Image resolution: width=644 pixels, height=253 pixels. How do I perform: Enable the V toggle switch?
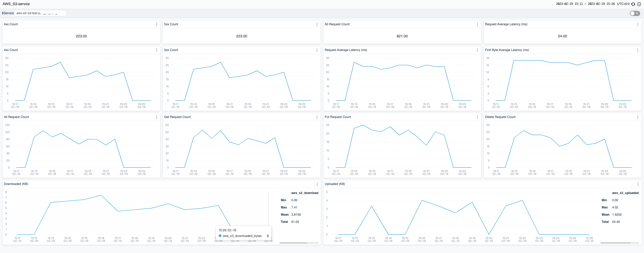click(x=634, y=13)
